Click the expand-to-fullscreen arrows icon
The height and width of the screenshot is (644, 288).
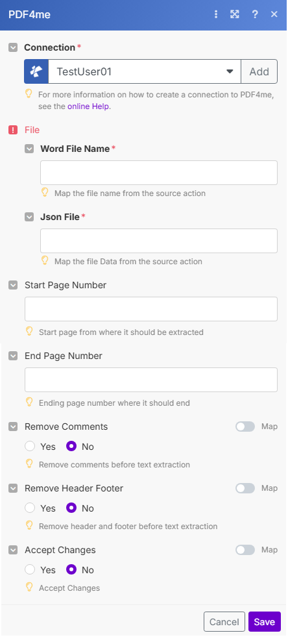[x=235, y=14]
